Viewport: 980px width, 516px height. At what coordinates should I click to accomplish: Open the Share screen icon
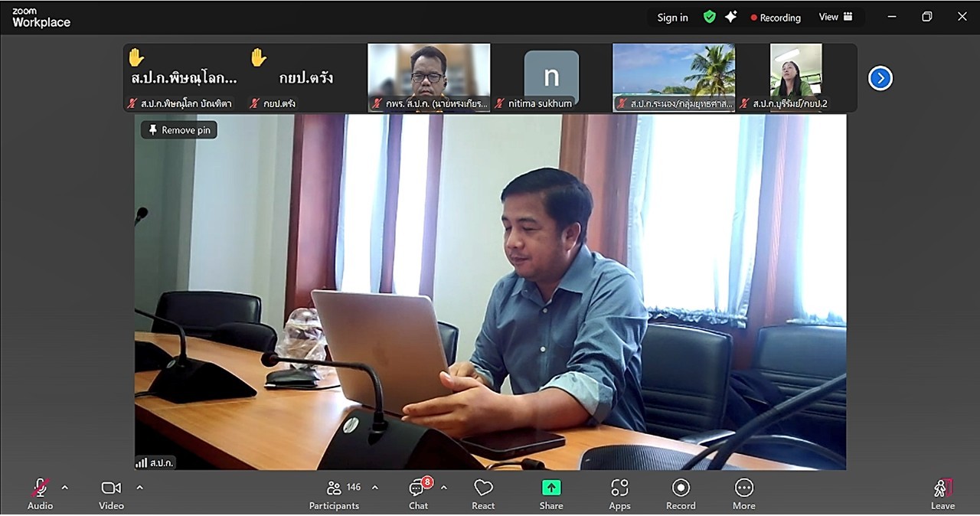click(550, 488)
